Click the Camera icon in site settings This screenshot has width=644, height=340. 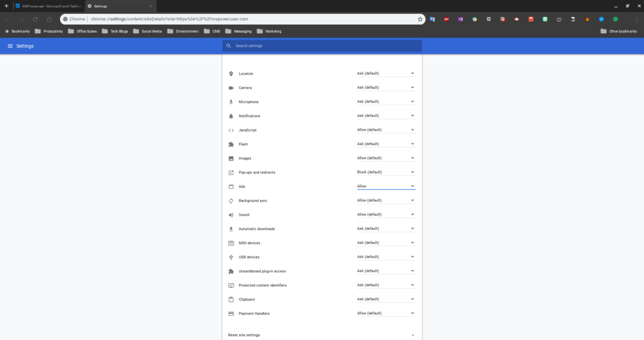tap(231, 87)
